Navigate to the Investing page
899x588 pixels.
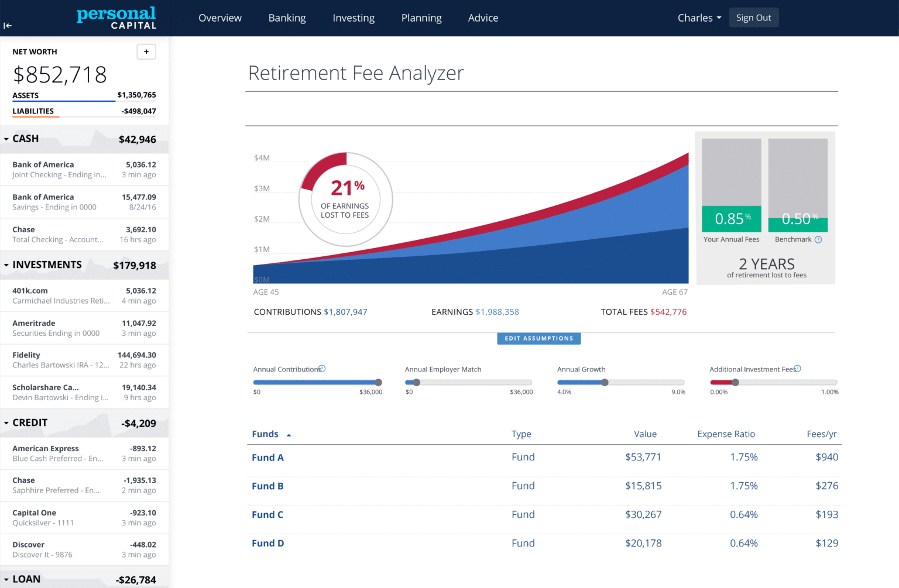[354, 18]
